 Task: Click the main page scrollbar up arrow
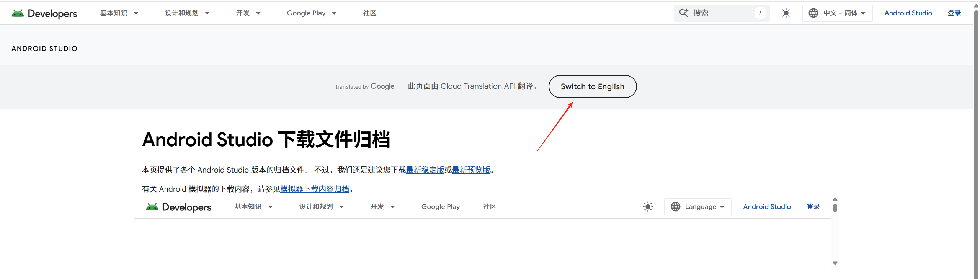click(x=977, y=5)
